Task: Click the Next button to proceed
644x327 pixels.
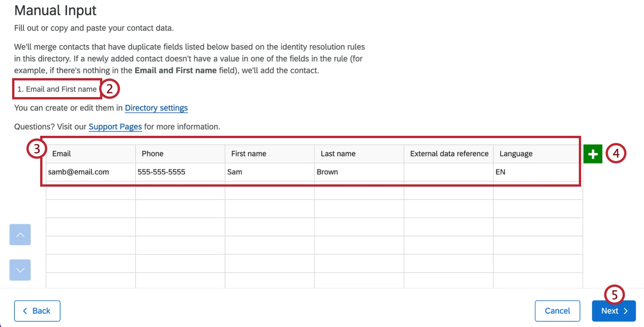Action: [x=613, y=311]
